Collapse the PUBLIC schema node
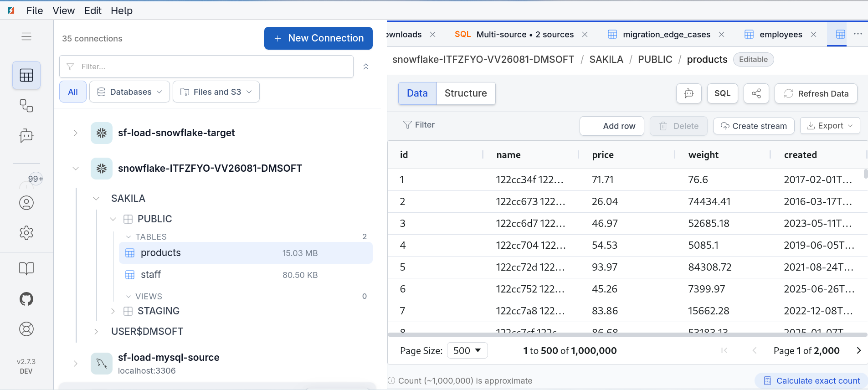This screenshot has width=868, height=390. pos(113,219)
